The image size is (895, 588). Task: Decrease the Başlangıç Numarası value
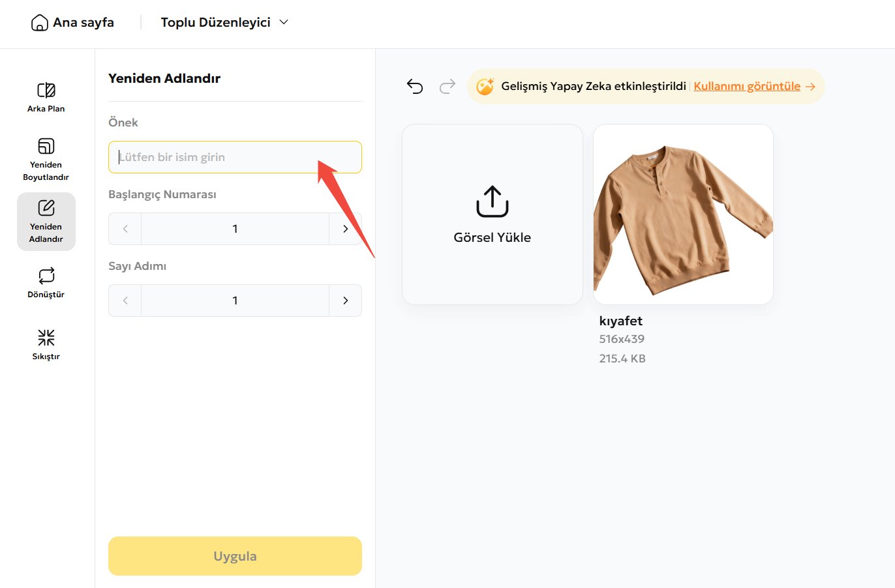(125, 229)
